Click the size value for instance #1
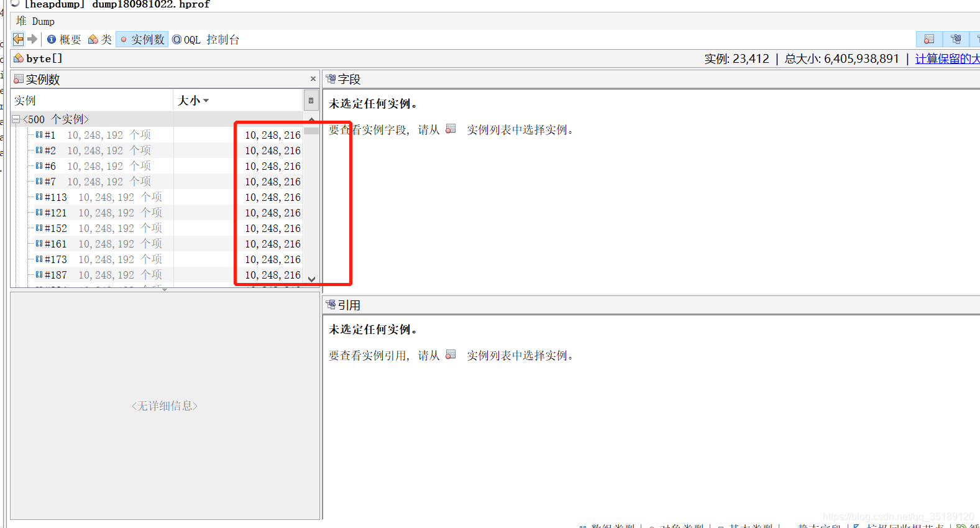 pos(272,135)
